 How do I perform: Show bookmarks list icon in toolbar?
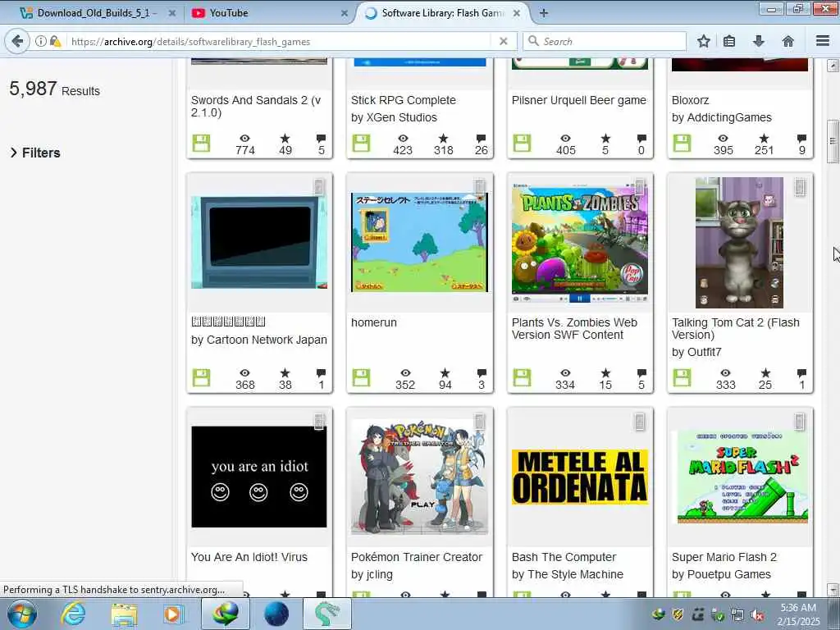(729, 41)
